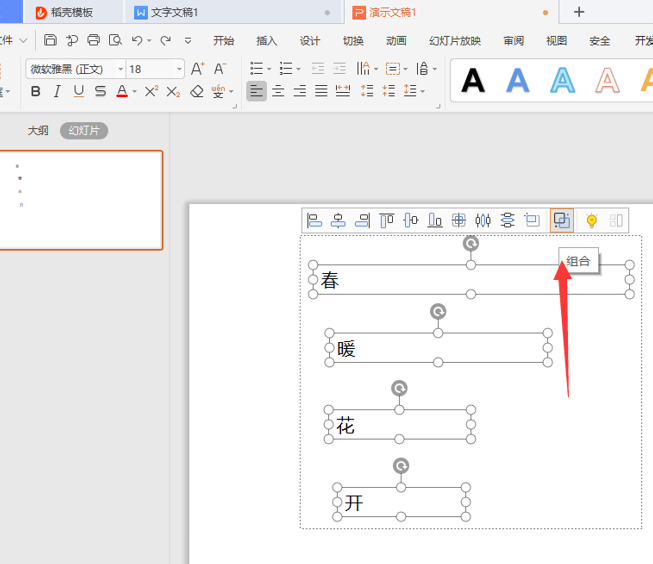Expand font color dropdown arrow
The width and height of the screenshot is (653, 564).
pos(135,92)
